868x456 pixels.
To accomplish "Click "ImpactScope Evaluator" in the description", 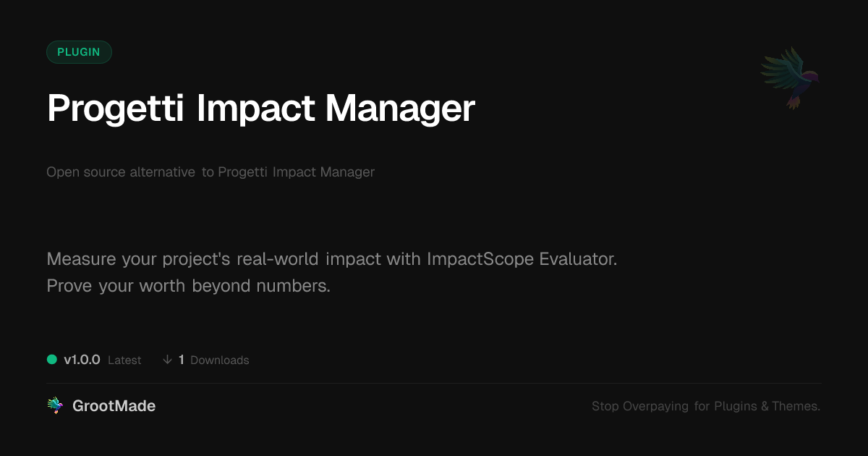I will (x=518, y=259).
